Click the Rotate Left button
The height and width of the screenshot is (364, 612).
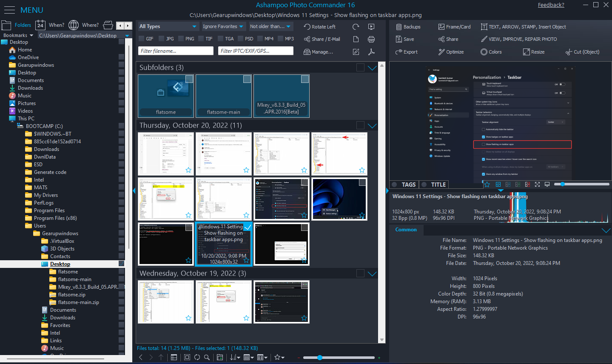tap(320, 27)
